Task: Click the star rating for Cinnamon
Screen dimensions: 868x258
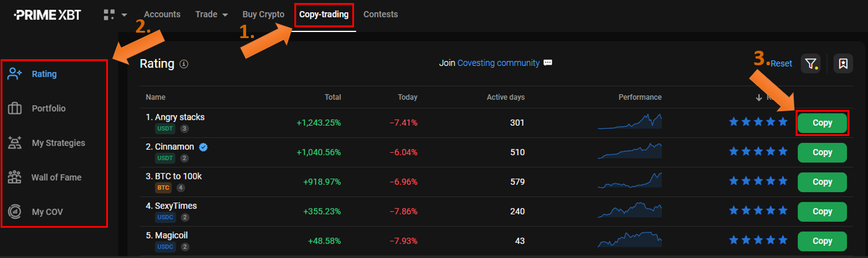Action: coord(758,152)
